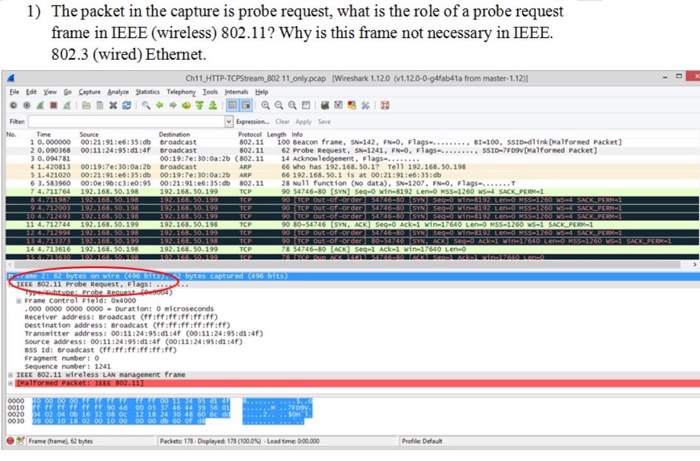Open the filter Expression dialog
The height and width of the screenshot is (461, 700).
(252, 121)
